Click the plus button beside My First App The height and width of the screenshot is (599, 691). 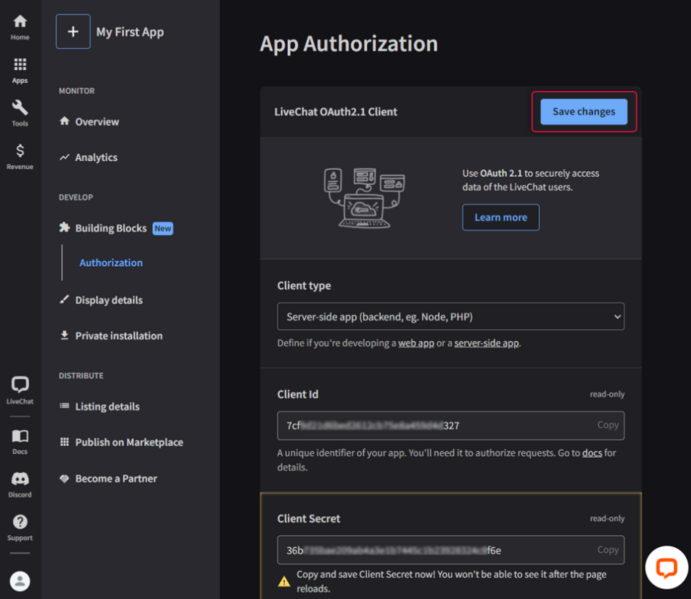(x=73, y=32)
